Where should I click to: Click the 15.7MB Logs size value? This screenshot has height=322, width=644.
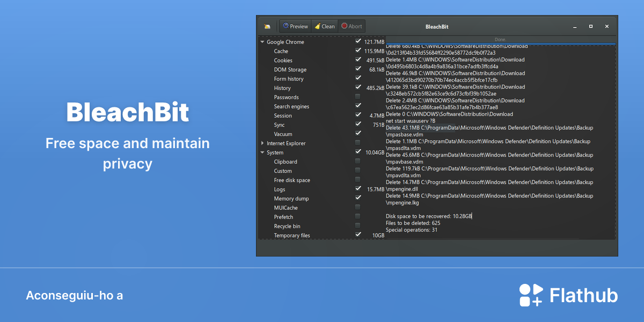(x=376, y=189)
